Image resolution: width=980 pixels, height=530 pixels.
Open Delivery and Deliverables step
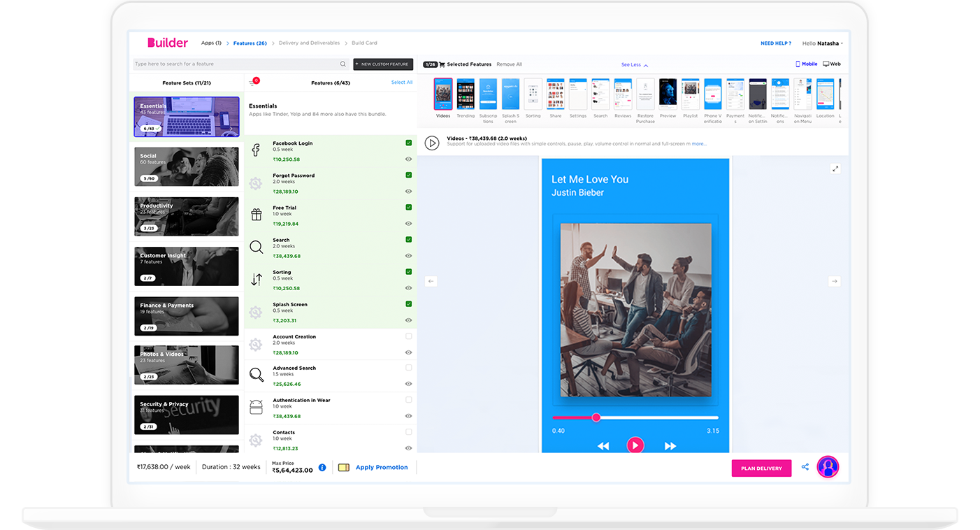(x=309, y=43)
